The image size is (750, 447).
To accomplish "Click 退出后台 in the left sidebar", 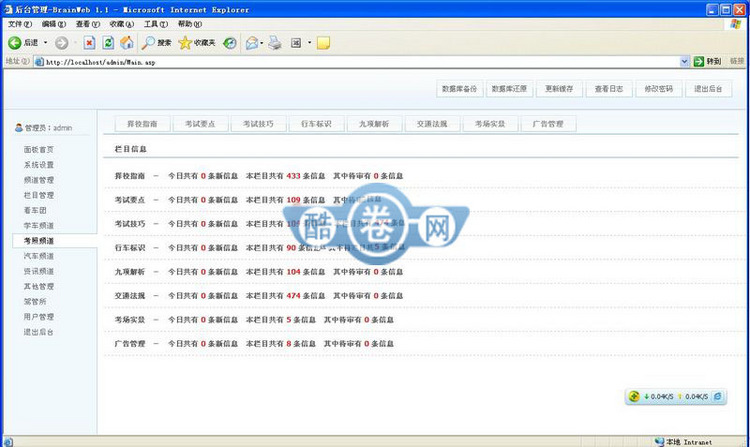I will [39, 332].
